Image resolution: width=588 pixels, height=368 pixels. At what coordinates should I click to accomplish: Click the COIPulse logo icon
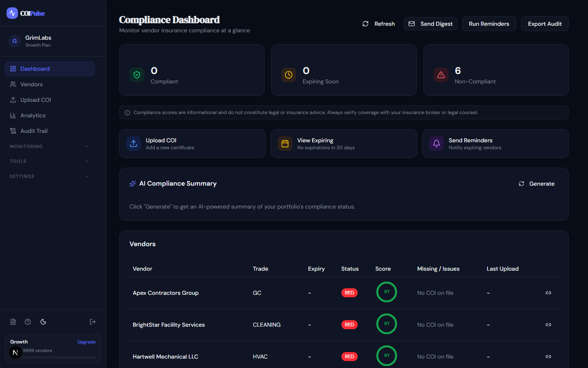pos(12,13)
